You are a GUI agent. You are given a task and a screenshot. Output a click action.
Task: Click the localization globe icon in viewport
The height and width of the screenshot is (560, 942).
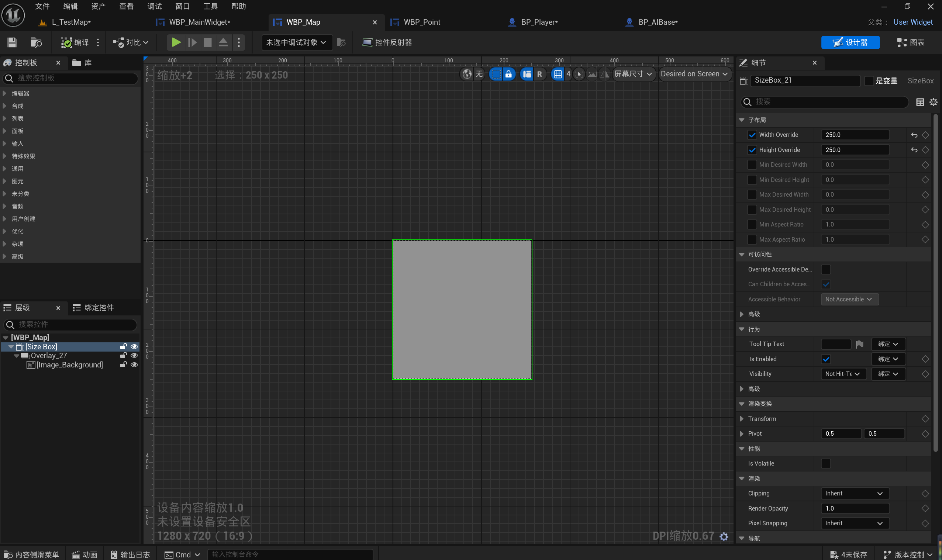tap(467, 74)
